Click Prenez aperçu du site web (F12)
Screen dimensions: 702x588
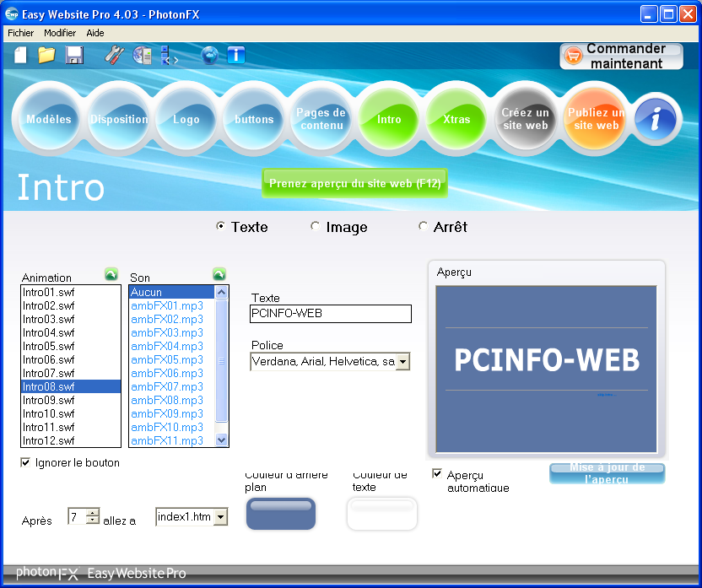(x=354, y=183)
